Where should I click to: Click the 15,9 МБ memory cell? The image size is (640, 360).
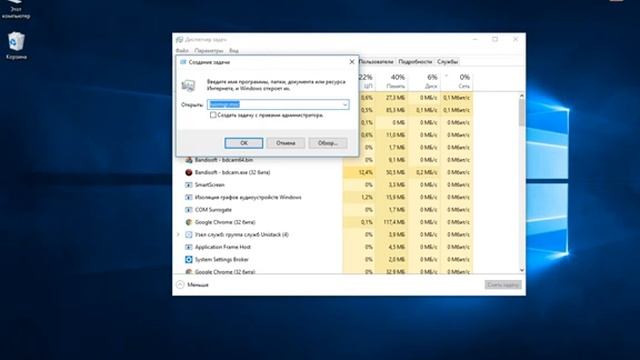coord(391,198)
